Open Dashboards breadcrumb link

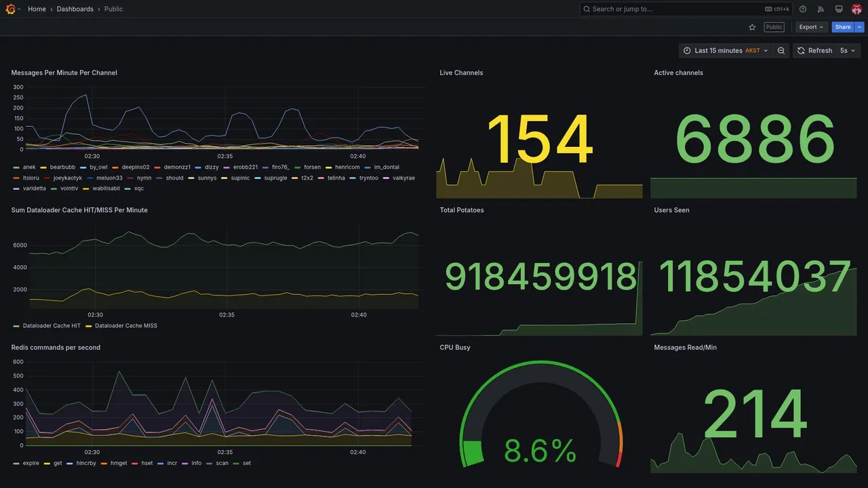click(x=75, y=9)
